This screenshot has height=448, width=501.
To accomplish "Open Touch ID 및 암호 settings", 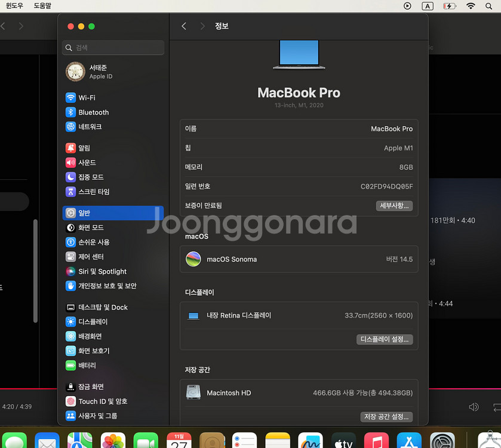I will [x=113, y=401].
